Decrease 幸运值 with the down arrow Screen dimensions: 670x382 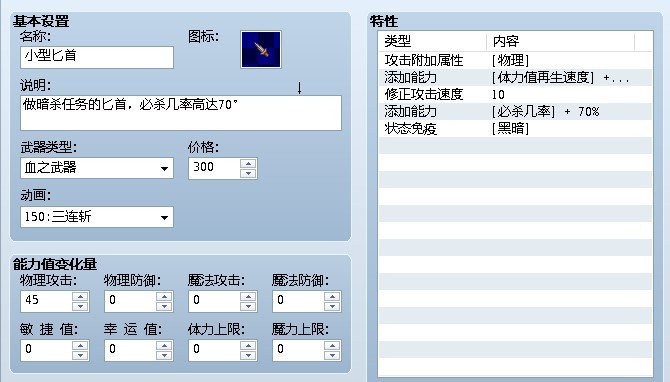pyautogui.click(x=164, y=356)
